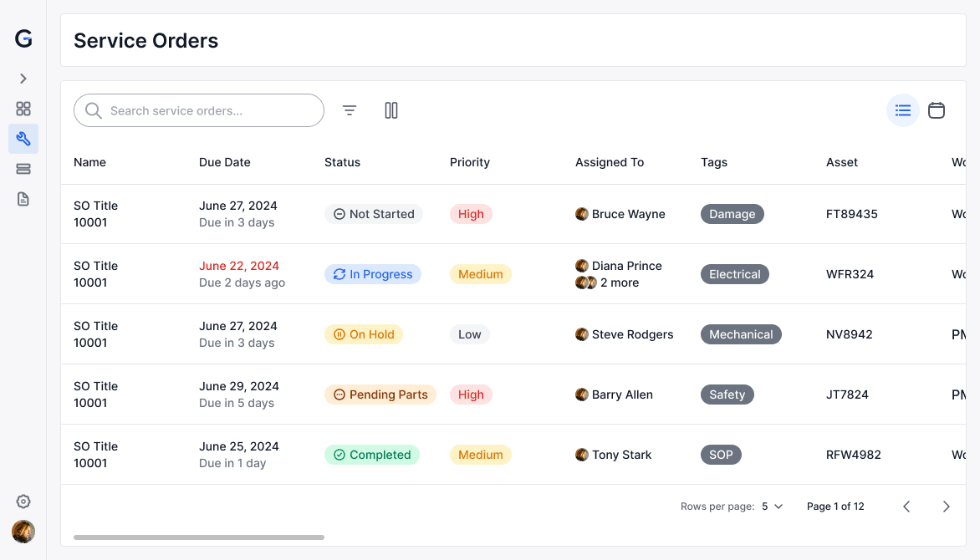Go to the next page
980x560 pixels.
947,507
